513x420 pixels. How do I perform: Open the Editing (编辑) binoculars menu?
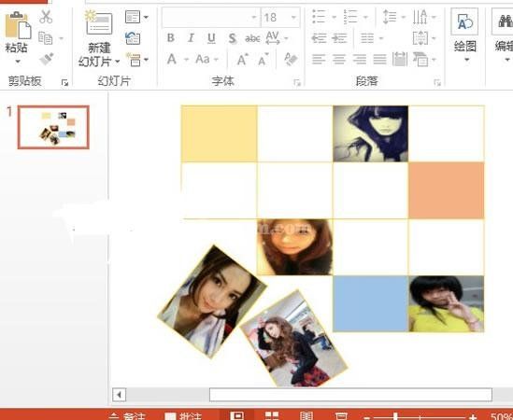point(504,35)
